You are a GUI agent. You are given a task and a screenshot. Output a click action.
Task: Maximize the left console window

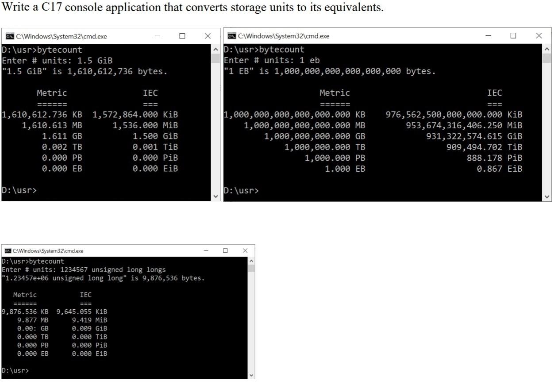(182, 36)
